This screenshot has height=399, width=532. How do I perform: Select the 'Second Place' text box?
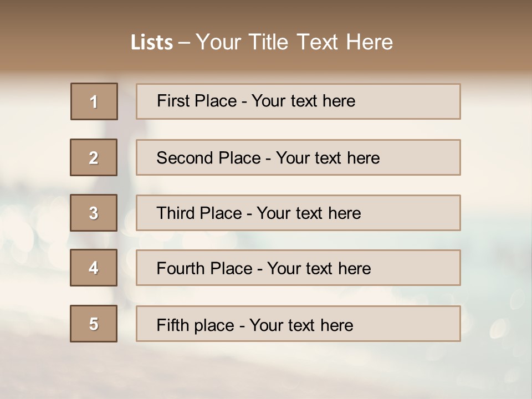[x=298, y=157]
